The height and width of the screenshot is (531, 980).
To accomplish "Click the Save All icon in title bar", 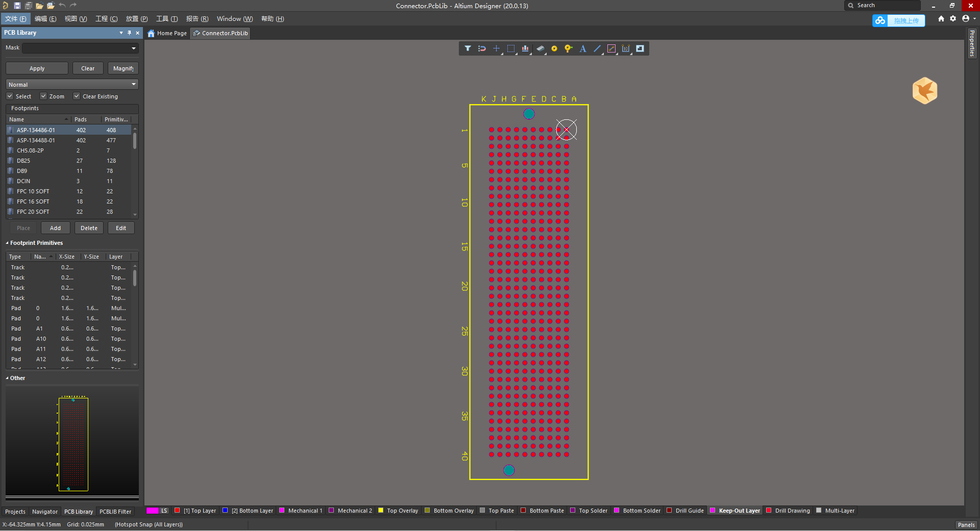I will pos(28,6).
